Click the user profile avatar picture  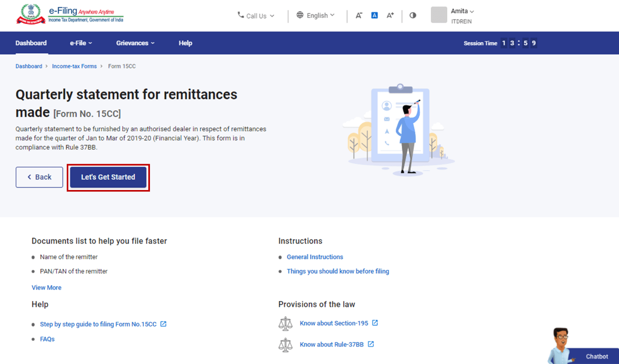pos(439,15)
